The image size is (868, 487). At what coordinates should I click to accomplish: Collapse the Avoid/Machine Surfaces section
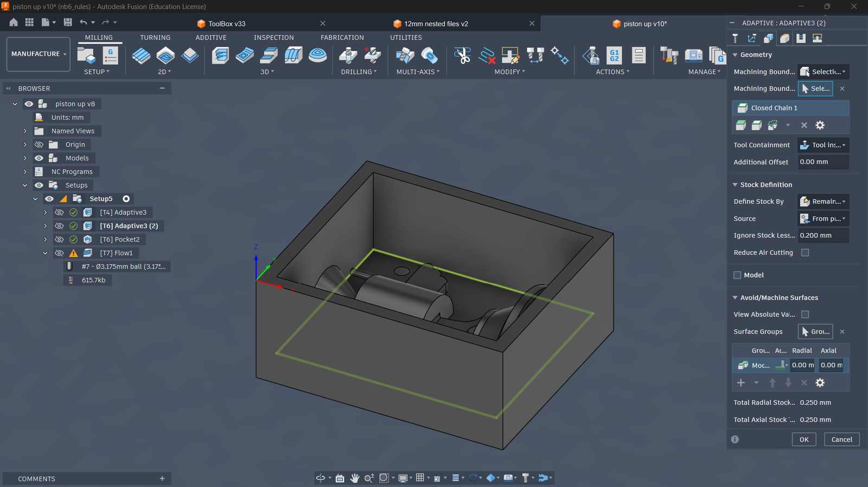click(x=735, y=298)
